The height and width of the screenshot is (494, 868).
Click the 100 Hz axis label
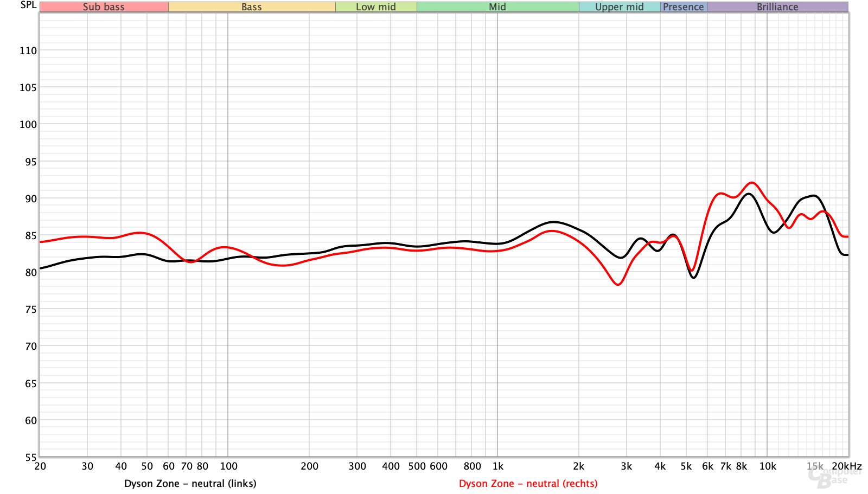pyautogui.click(x=228, y=466)
